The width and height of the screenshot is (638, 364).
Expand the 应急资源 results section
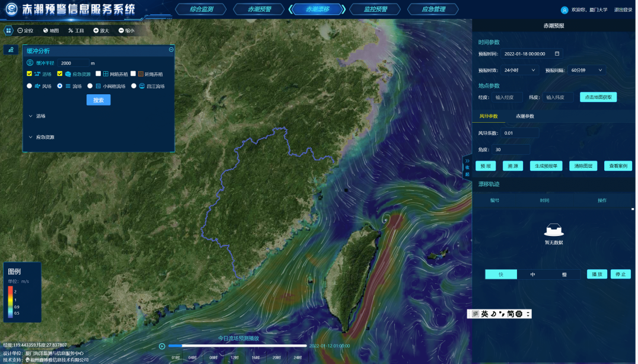[x=31, y=137]
